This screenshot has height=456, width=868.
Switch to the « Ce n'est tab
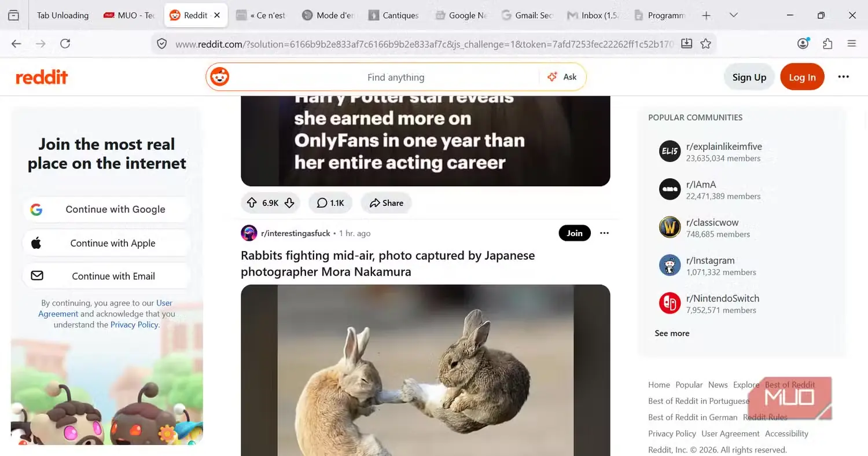tap(262, 16)
